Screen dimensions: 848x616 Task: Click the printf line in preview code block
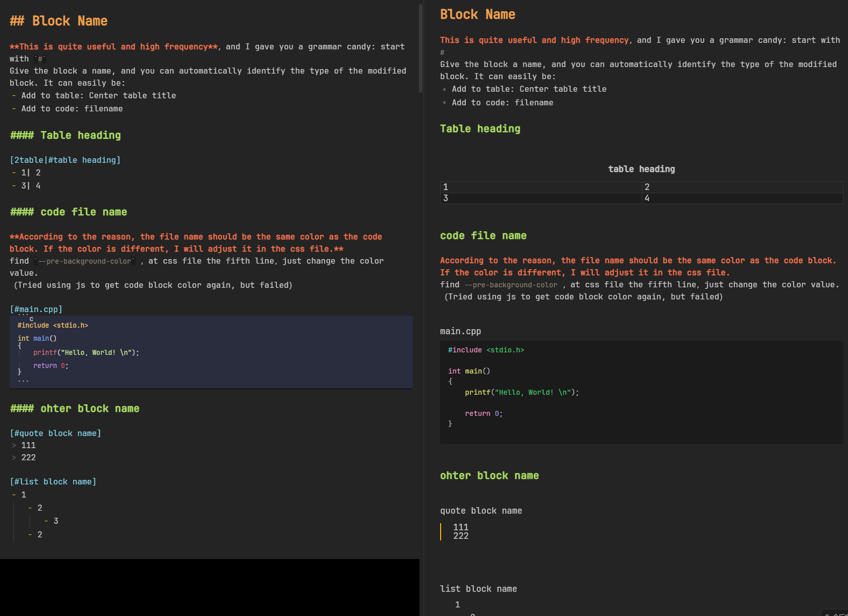521,392
